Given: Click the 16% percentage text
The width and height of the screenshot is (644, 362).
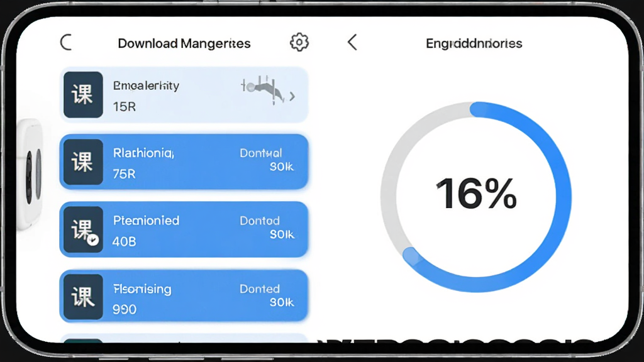Looking at the screenshot, I should coord(476,194).
